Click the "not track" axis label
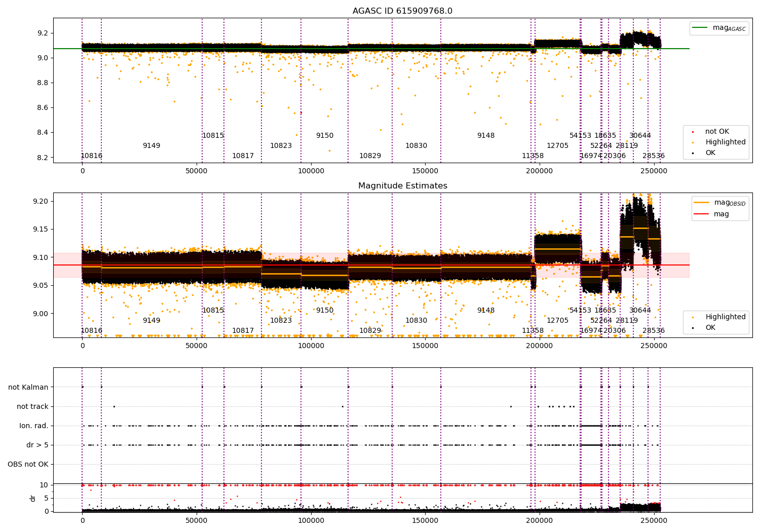The image size is (760, 532). pyautogui.click(x=32, y=407)
